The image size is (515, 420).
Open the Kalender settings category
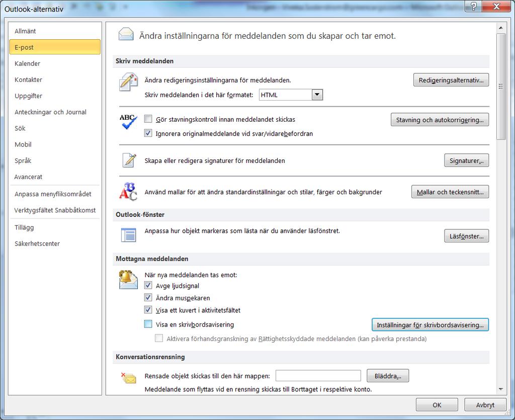[x=55, y=63]
